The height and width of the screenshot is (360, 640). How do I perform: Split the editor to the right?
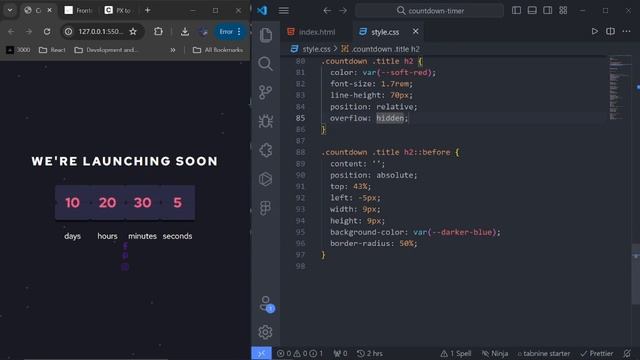pyautogui.click(x=610, y=31)
